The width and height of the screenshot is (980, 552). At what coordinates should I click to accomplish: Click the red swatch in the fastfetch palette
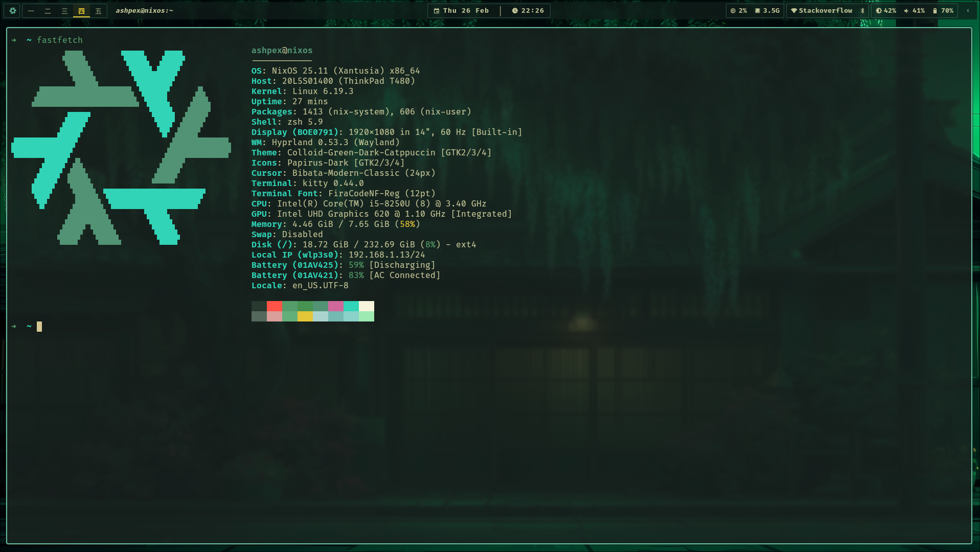[275, 307]
